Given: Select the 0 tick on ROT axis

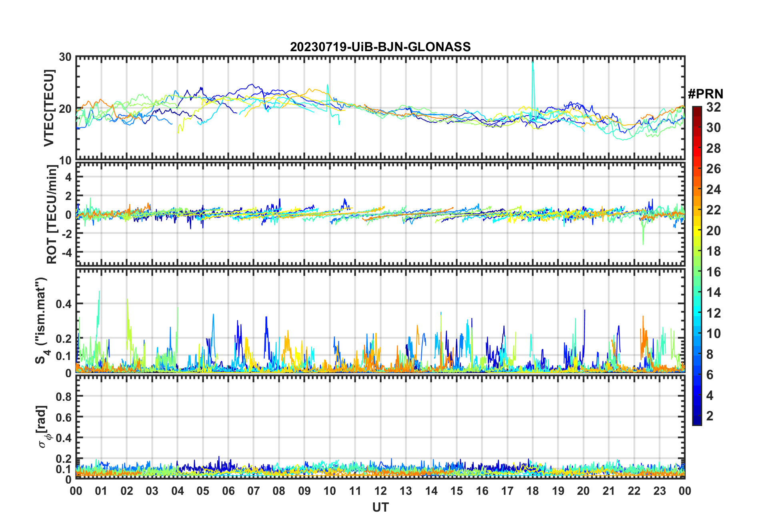Looking at the screenshot, I should [x=68, y=214].
